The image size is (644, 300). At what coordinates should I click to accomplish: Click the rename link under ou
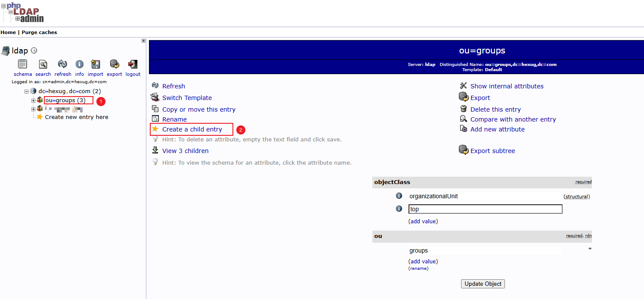point(418,268)
